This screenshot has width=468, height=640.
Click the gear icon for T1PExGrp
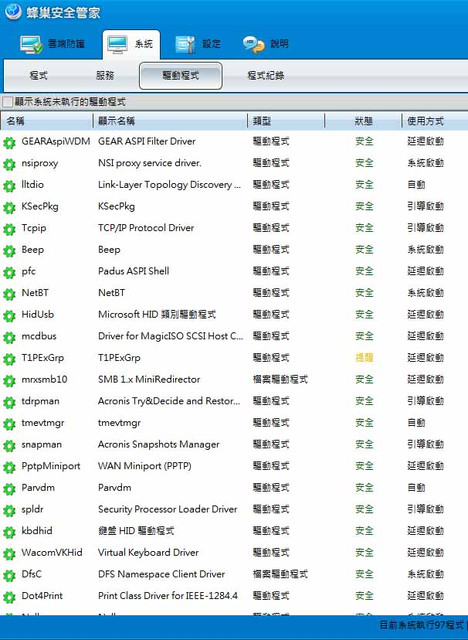click(9, 359)
